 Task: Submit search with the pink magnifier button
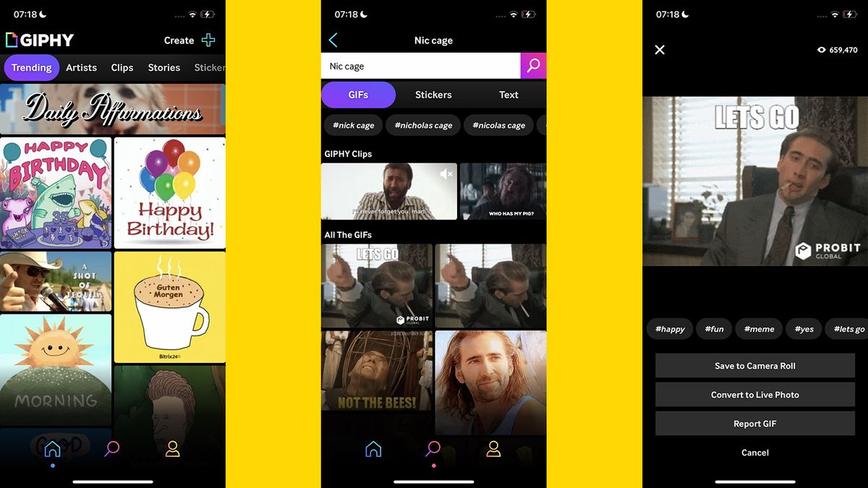(x=534, y=66)
